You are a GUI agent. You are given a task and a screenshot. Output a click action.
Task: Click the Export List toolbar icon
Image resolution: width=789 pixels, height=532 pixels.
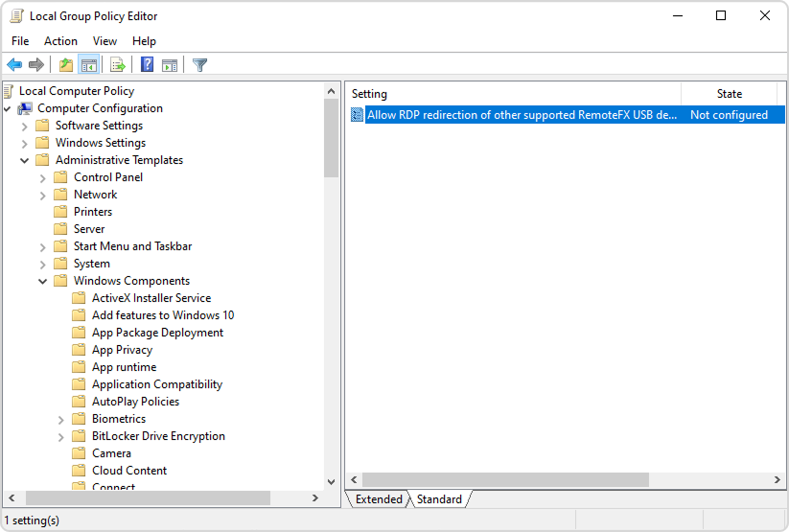pos(117,65)
